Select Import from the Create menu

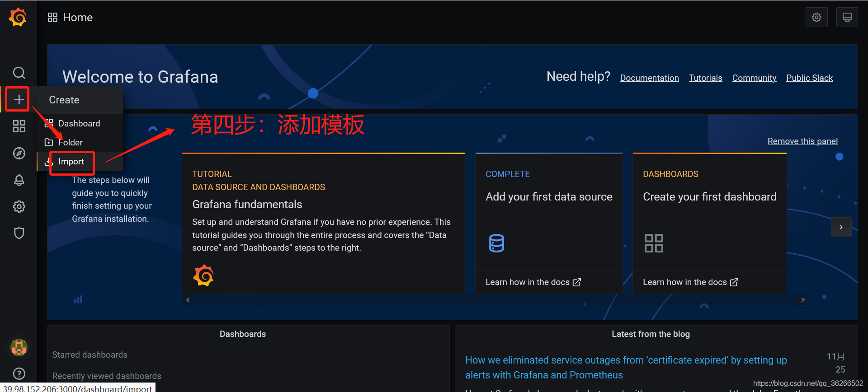tap(80, 161)
